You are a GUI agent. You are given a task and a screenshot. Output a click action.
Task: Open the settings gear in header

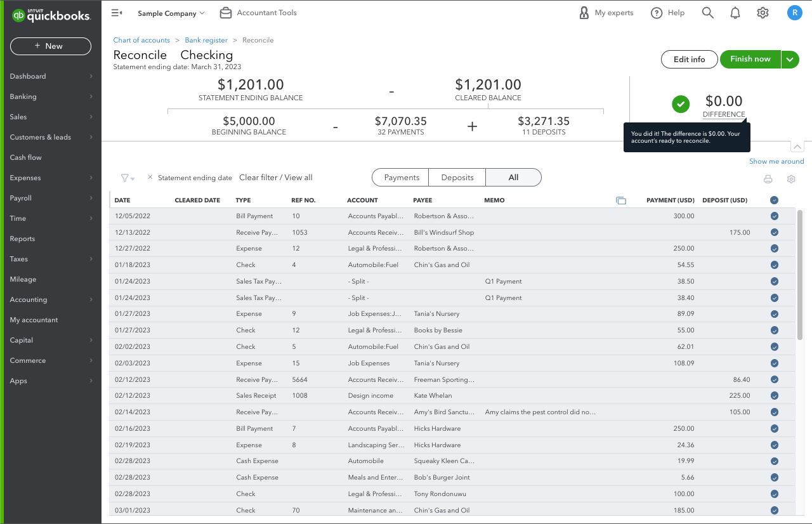coord(763,13)
